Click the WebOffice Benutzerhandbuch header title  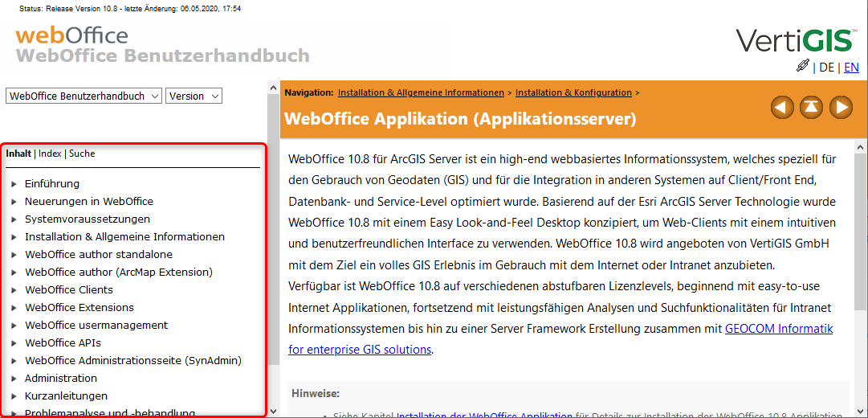click(163, 56)
